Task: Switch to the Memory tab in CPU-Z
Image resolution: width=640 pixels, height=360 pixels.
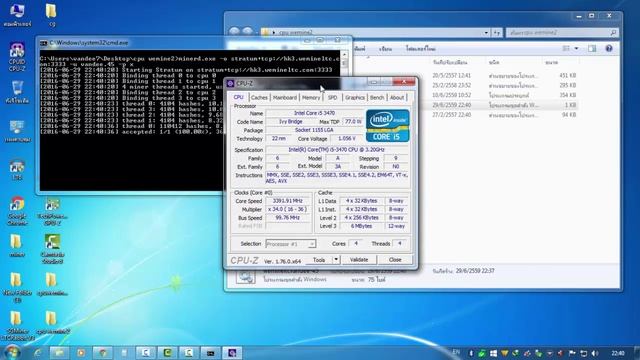Action: click(311, 98)
